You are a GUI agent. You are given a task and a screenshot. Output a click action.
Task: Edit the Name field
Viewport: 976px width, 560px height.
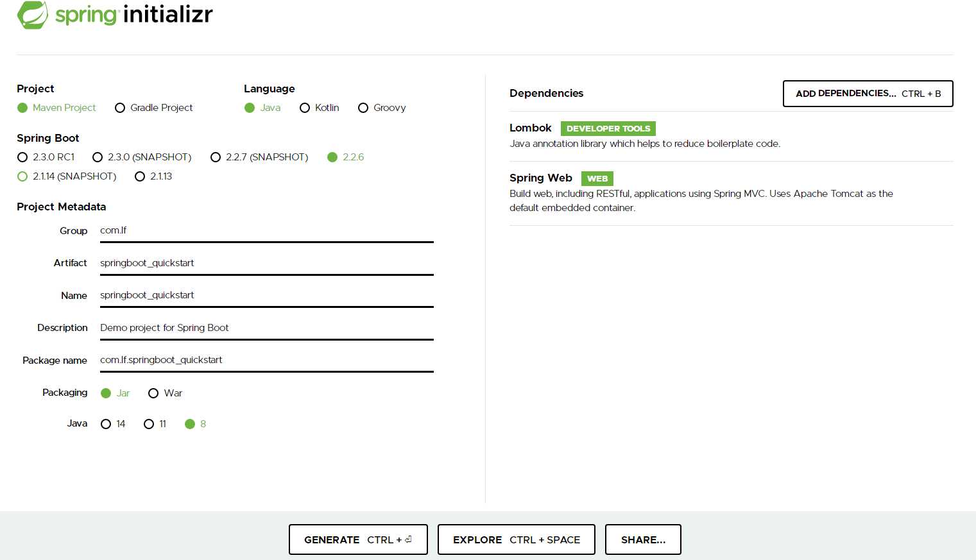[x=267, y=296]
